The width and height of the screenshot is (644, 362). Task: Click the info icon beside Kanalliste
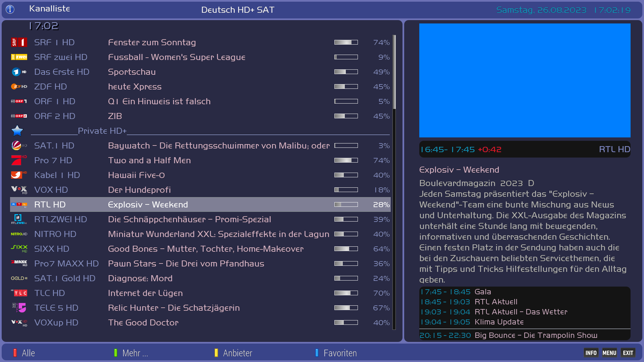[10, 9]
